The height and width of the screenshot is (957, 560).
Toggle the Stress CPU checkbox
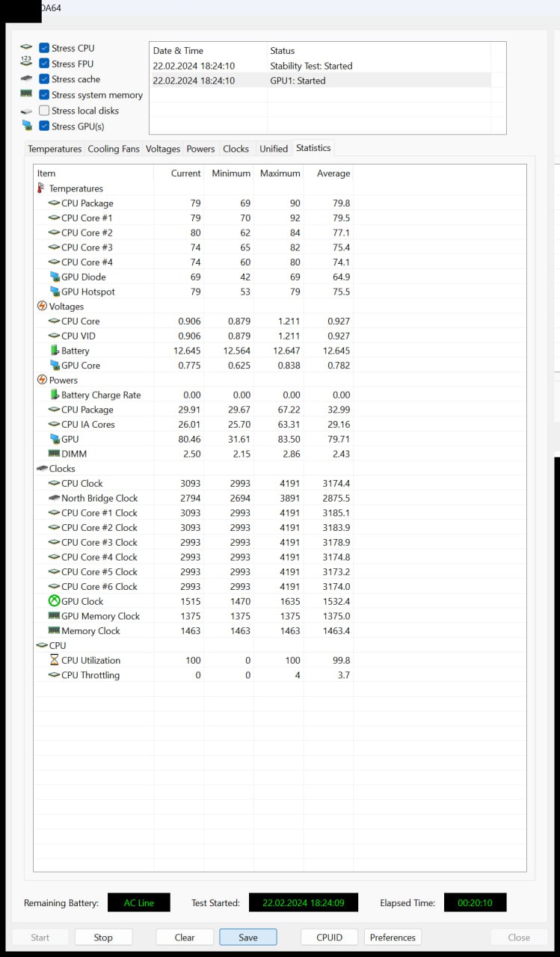pos(44,48)
